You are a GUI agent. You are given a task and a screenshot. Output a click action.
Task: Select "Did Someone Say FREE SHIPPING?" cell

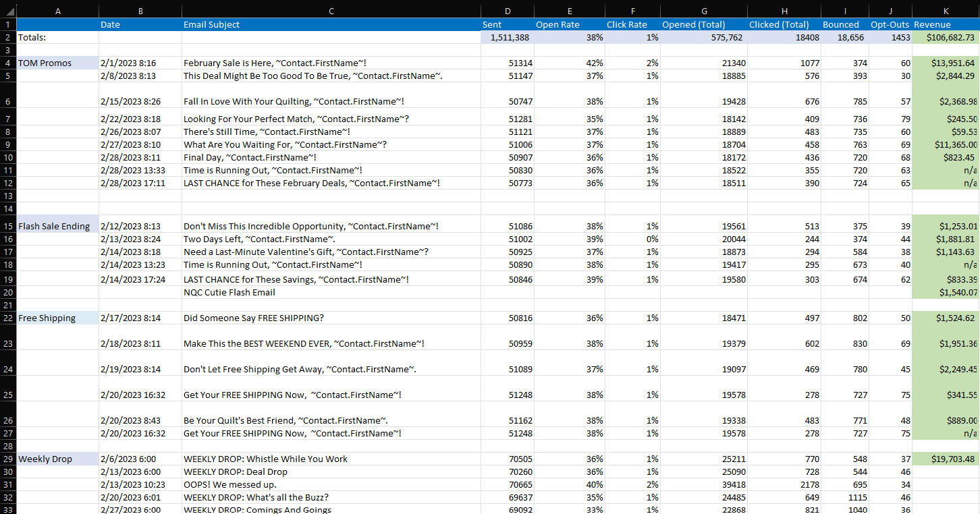(331, 318)
